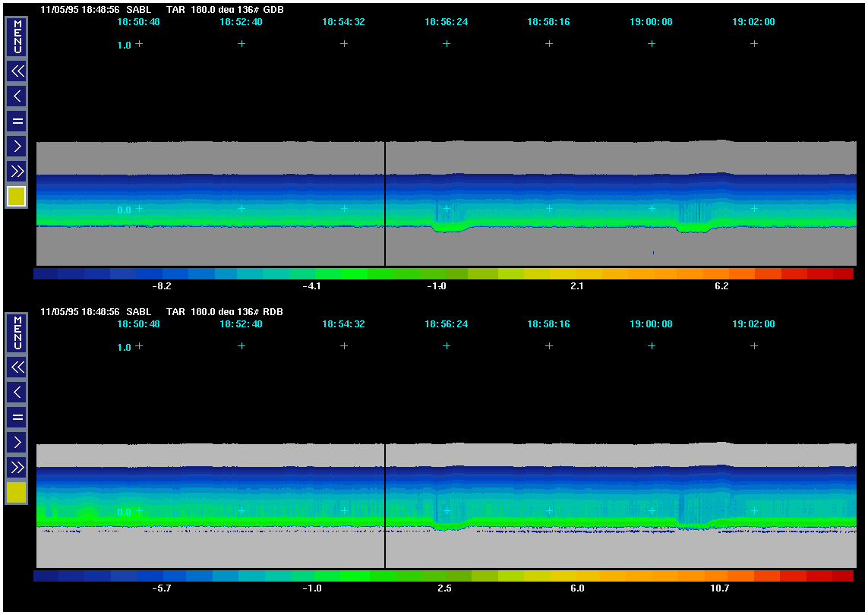Image resolution: width=868 pixels, height=615 pixels.
Task: Click single left arrow in top GDB panel
Action: [17, 96]
